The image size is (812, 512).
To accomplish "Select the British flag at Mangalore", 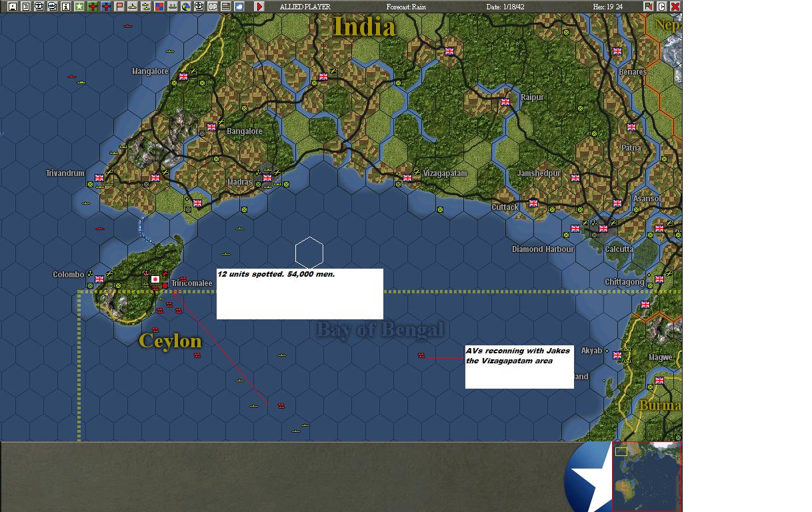I will [183, 77].
